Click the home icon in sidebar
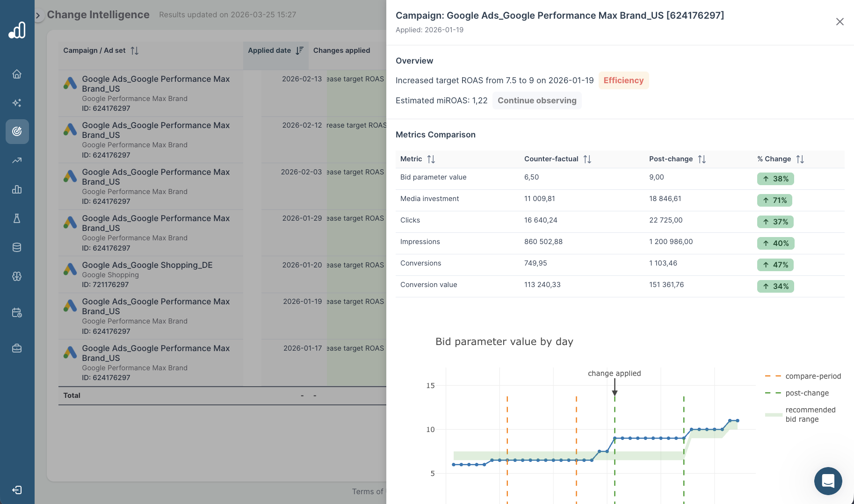 tap(17, 74)
